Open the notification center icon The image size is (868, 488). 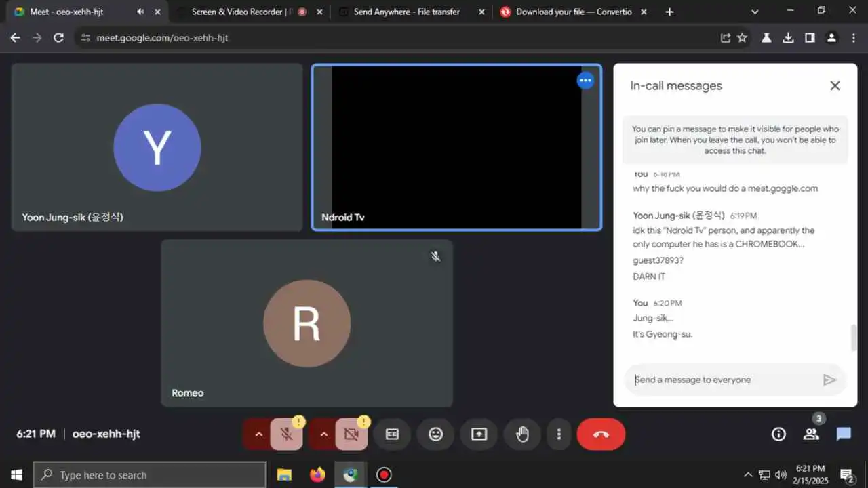(846, 475)
